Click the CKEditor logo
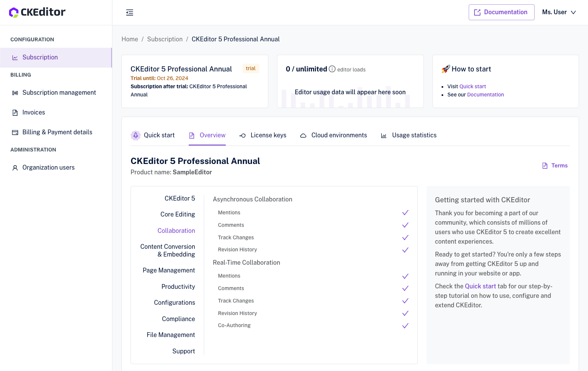 coord(37,12)
